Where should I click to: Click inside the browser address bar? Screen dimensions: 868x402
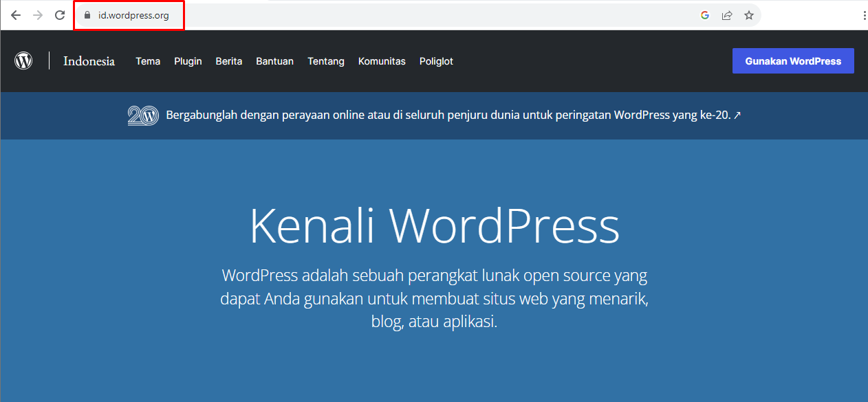coord(138,14)
